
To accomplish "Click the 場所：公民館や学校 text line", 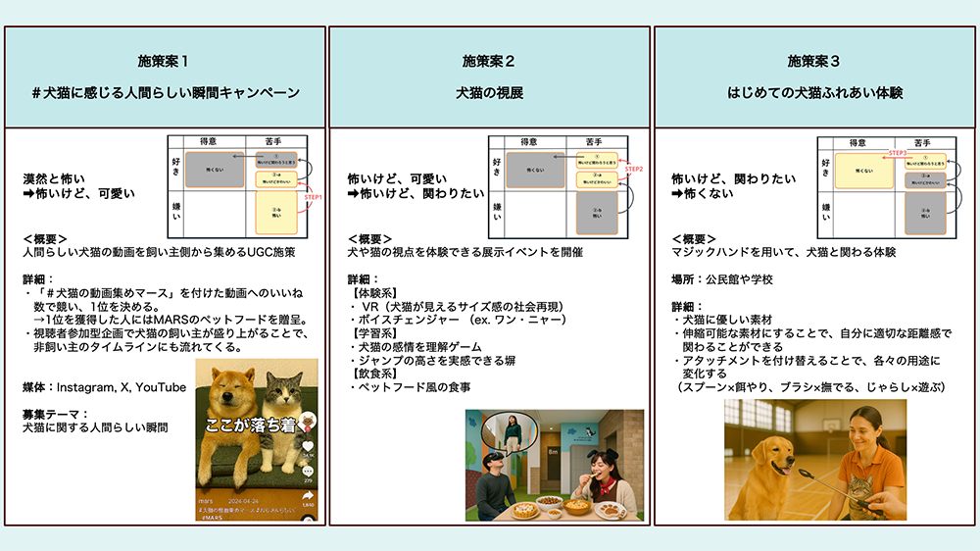I will click(x=721, y=279).
